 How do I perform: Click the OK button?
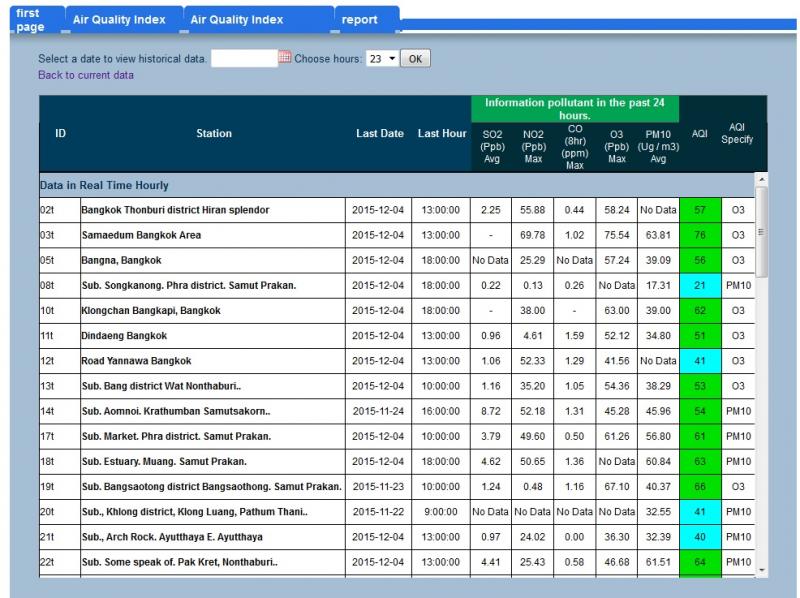tap(415, 59)
